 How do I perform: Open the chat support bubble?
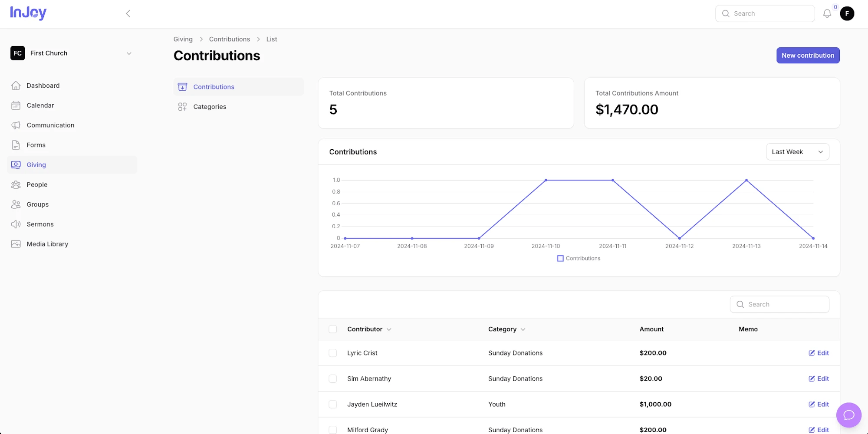848,415
